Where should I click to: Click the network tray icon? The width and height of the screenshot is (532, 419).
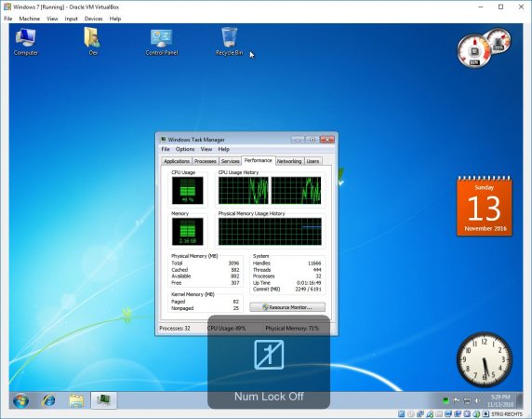click(x=467, y=400)
